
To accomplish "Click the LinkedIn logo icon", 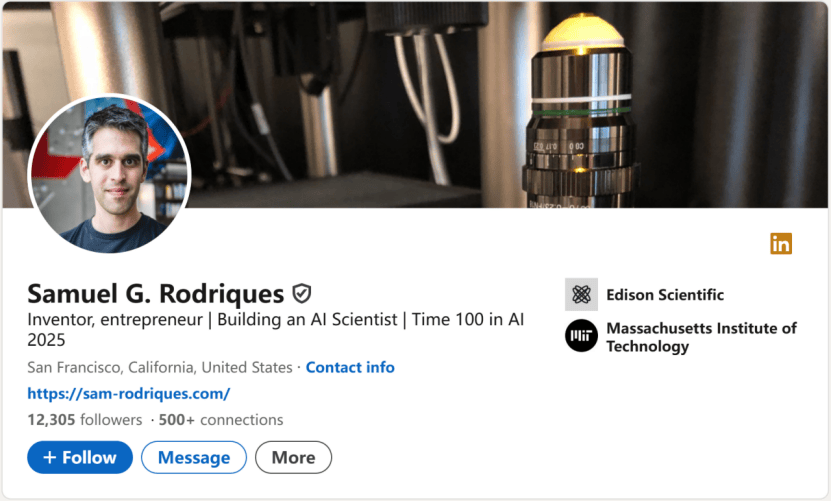I will click(x=781, y=244).
